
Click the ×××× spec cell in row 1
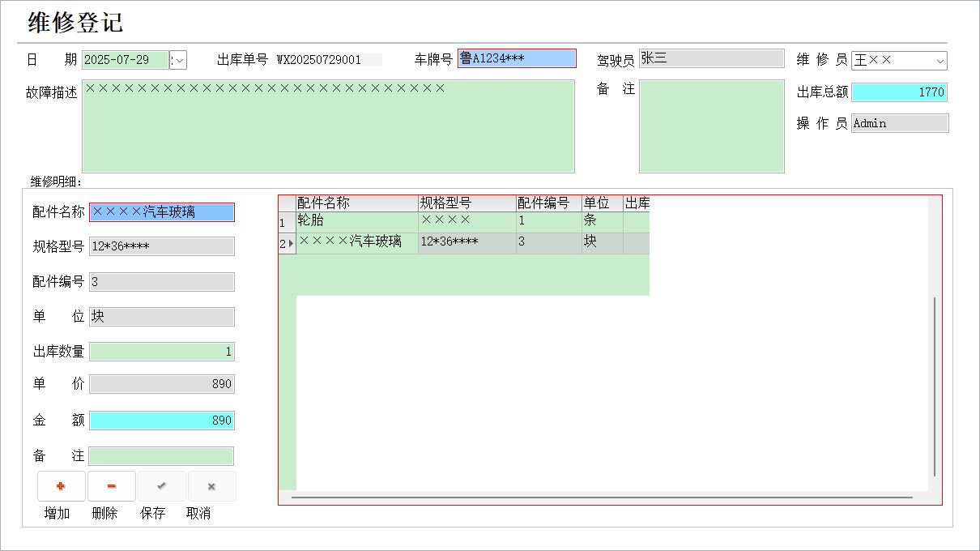467,222
